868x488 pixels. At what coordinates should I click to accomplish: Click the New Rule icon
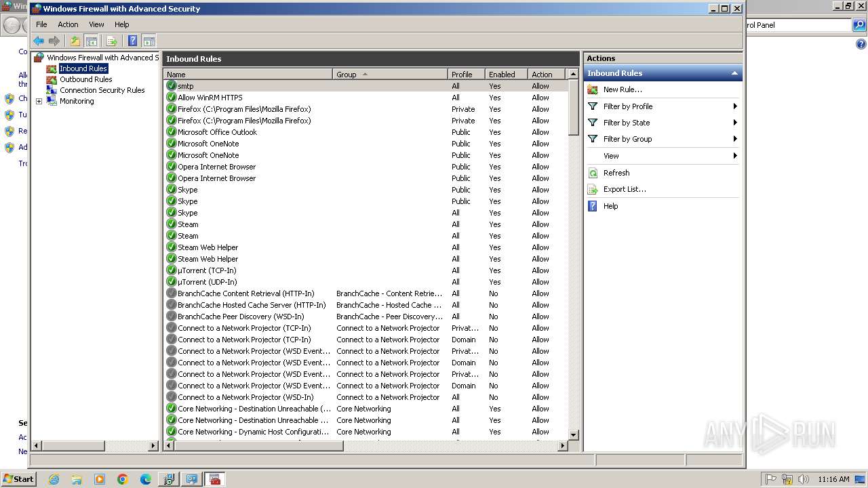(x=593, y=89)
